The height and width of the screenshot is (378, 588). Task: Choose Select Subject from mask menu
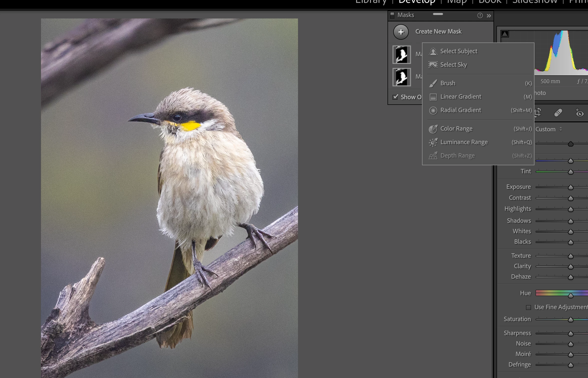click(x=458, y=51)
